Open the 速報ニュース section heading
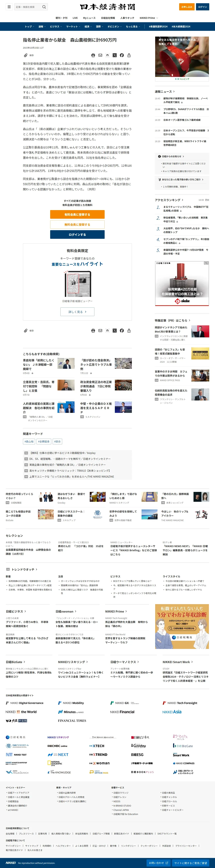 [x=165, y=92]
